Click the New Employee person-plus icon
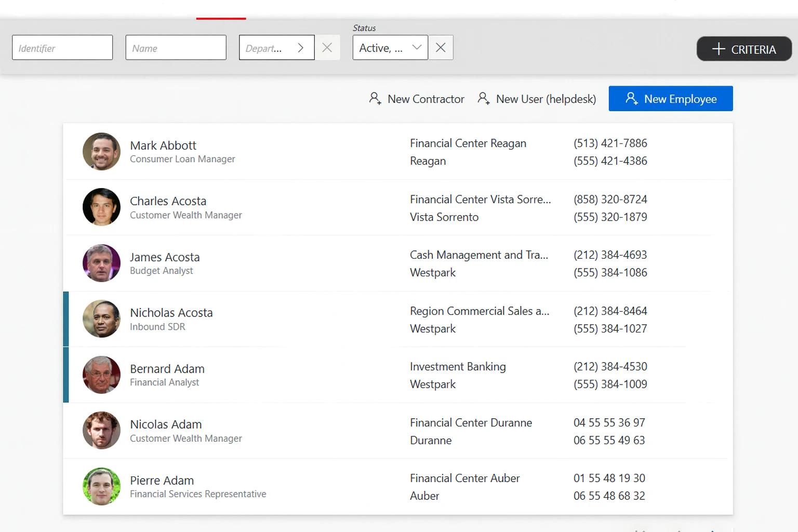This screenshot has width=798, height=532. coord(631,98)
